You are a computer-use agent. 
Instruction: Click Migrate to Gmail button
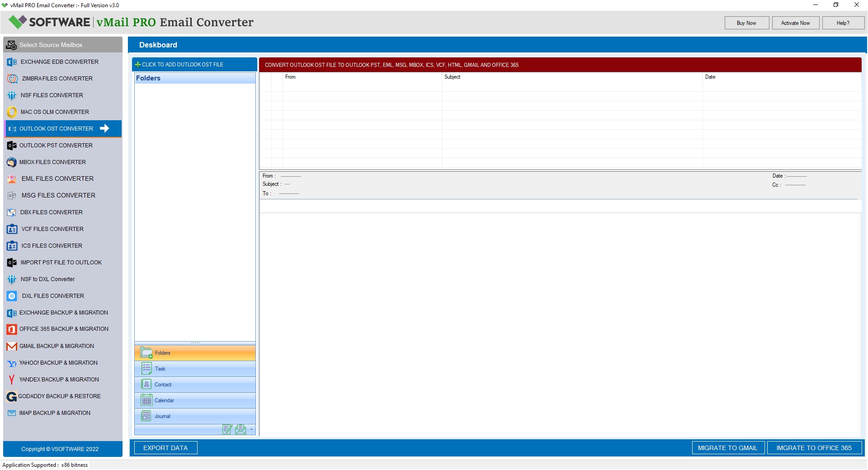coord(728,448)
